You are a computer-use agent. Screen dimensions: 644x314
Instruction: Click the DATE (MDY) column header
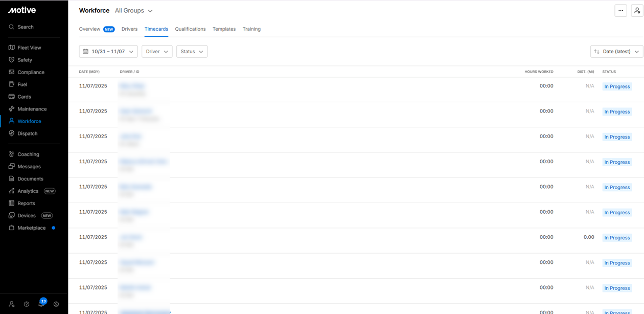click(89, 72)
